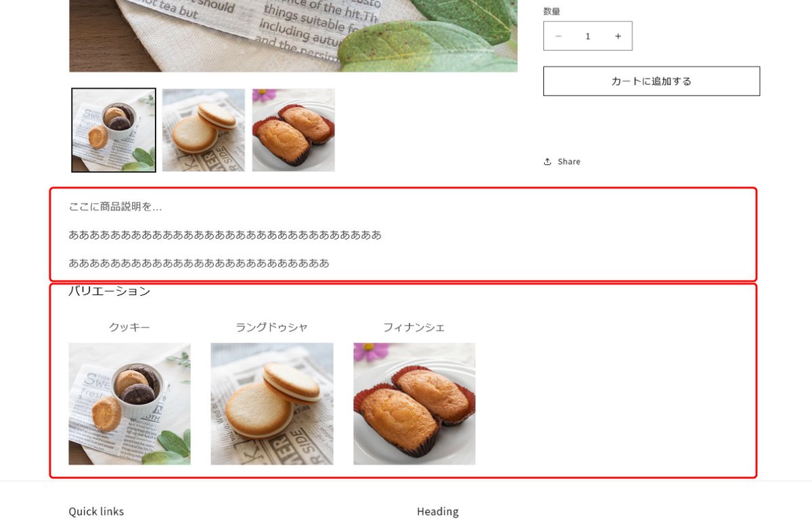
Task: Click the footer Heading title
Action: 438,511
